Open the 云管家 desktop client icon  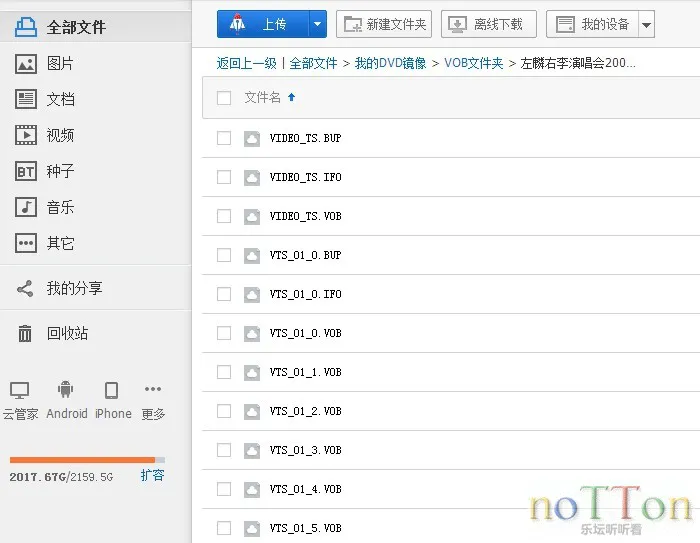(19, 391)
